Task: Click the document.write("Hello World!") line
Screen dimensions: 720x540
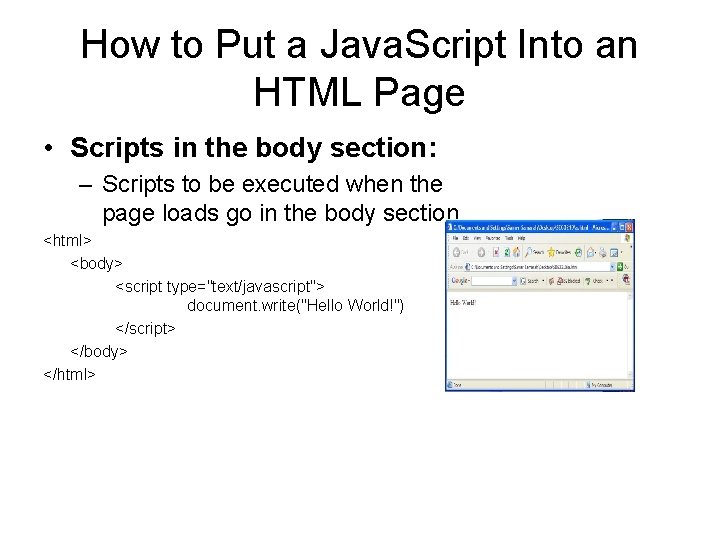Action: pos(295,305)
